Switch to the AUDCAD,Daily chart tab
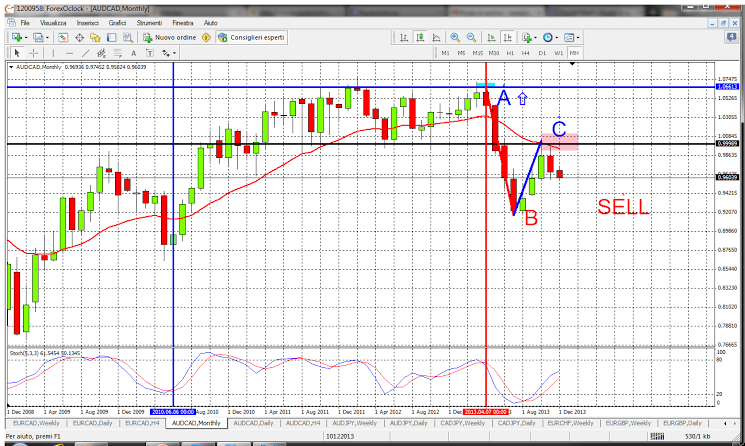The image size is (745, 446). [x=253, y=423]
